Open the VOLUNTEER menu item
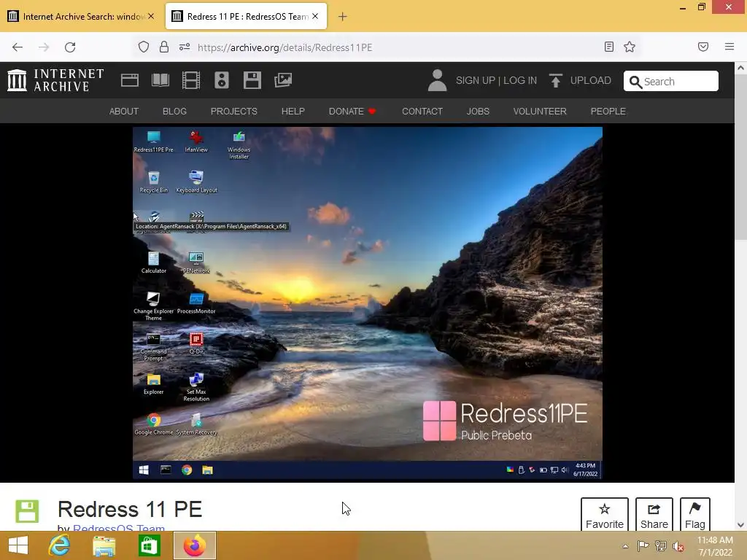Image resolution: width=747 pixels, height=560 pixels. pyautogui.click(x=540, y=111)
